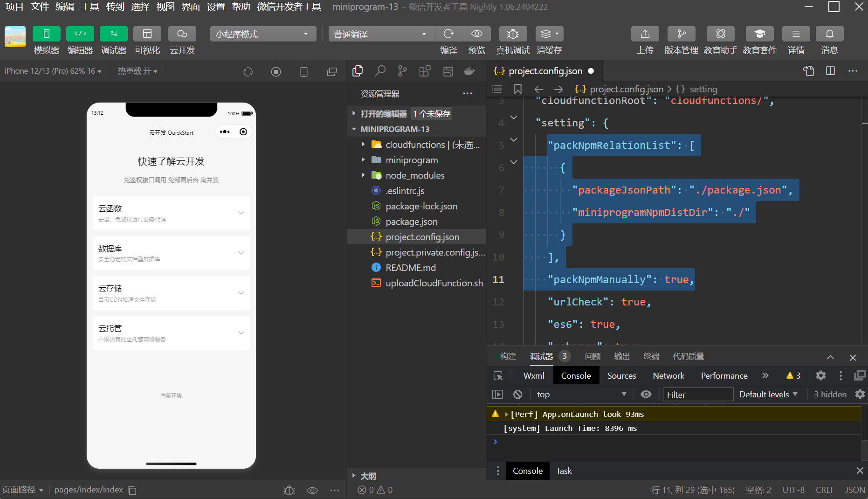868x499 pixels.
Task: Switch to the Wxml devtools tab
Action: [x=534, y=375]
